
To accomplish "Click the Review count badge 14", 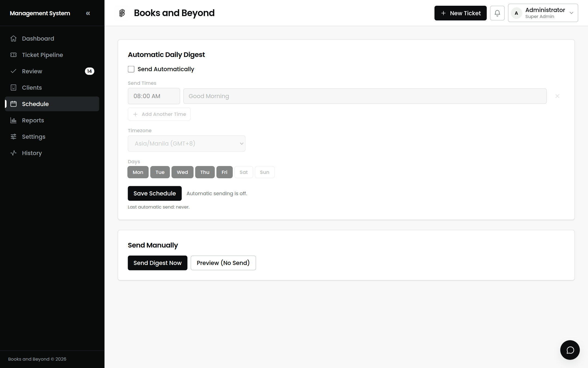I will 90,71.
